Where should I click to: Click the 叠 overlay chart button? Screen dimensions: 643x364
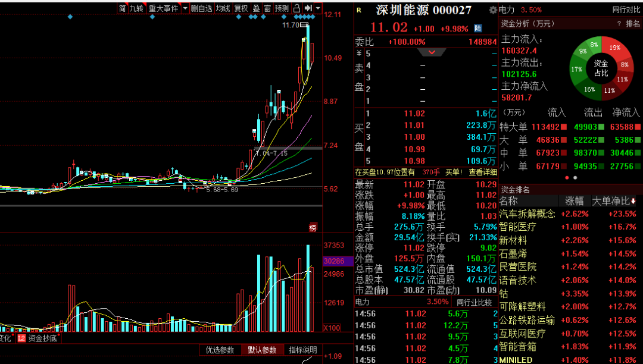(x=256, y=8)
